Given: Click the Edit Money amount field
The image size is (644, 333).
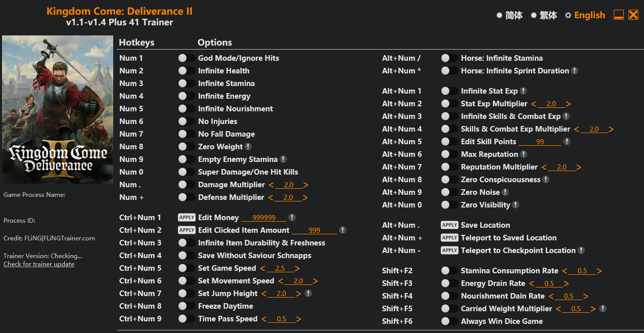Looking at the screenshot, I should pos(264,218).
